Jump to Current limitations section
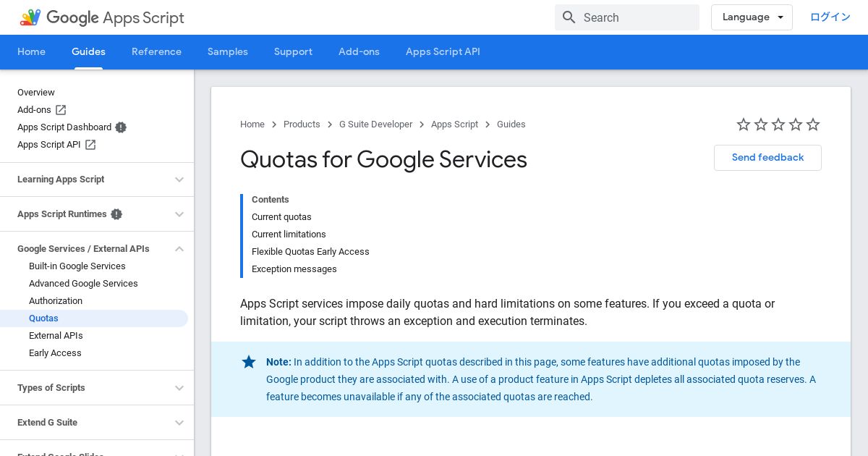 (x=289, y=235)
